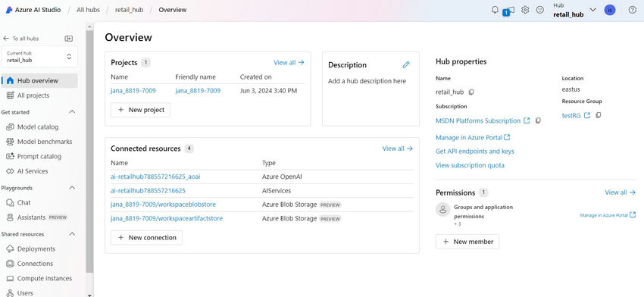Open jana_8819-7009 friendly name link
Viewport: 644px width, 297px height.
point(198,91)
